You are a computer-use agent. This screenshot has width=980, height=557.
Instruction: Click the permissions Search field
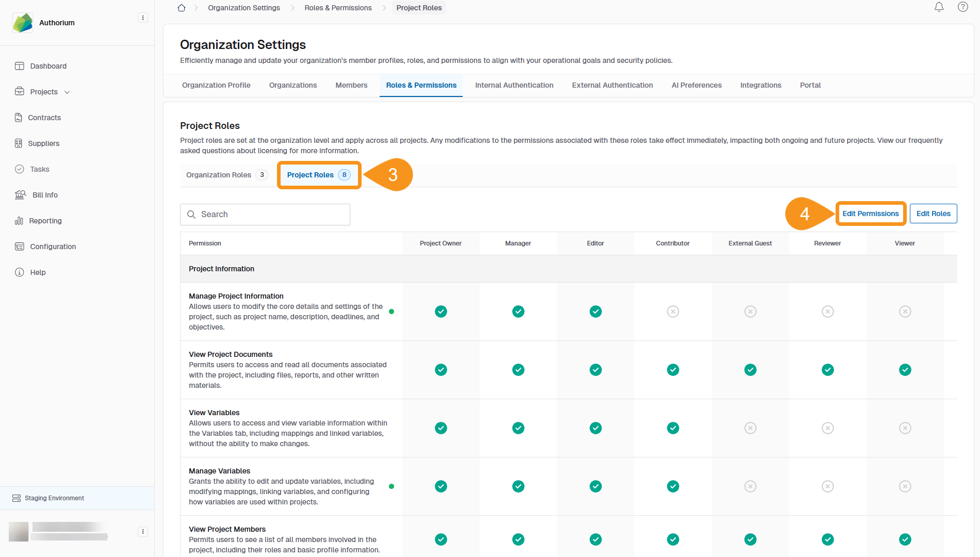(265, 215)
